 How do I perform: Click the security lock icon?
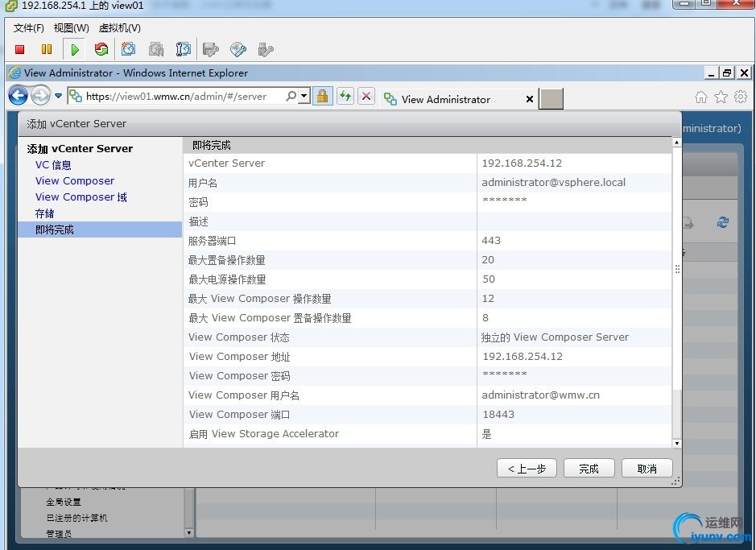tap(323, 97)
